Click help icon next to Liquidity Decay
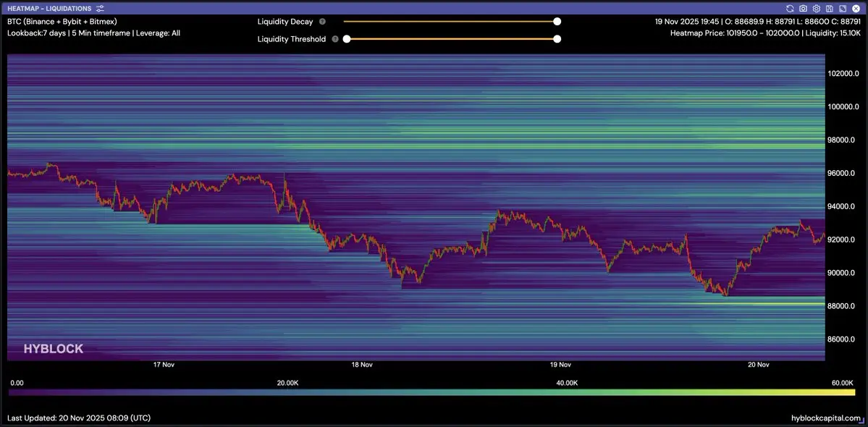 322,22
